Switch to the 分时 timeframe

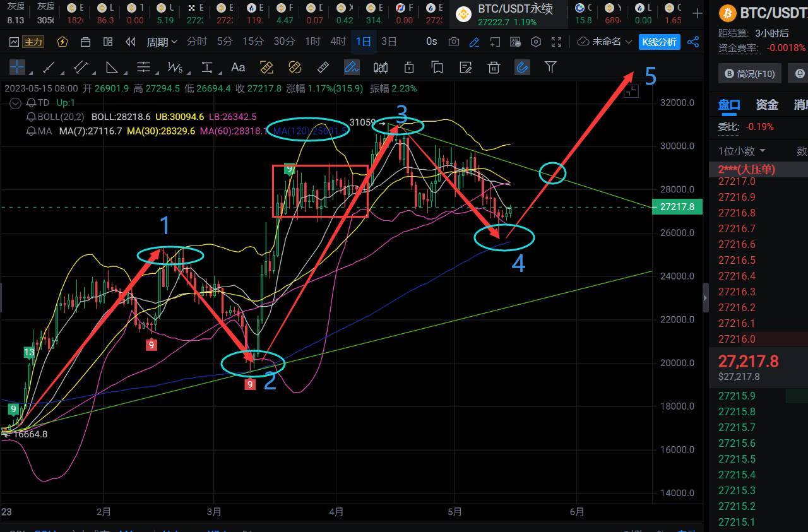point(197,42)
